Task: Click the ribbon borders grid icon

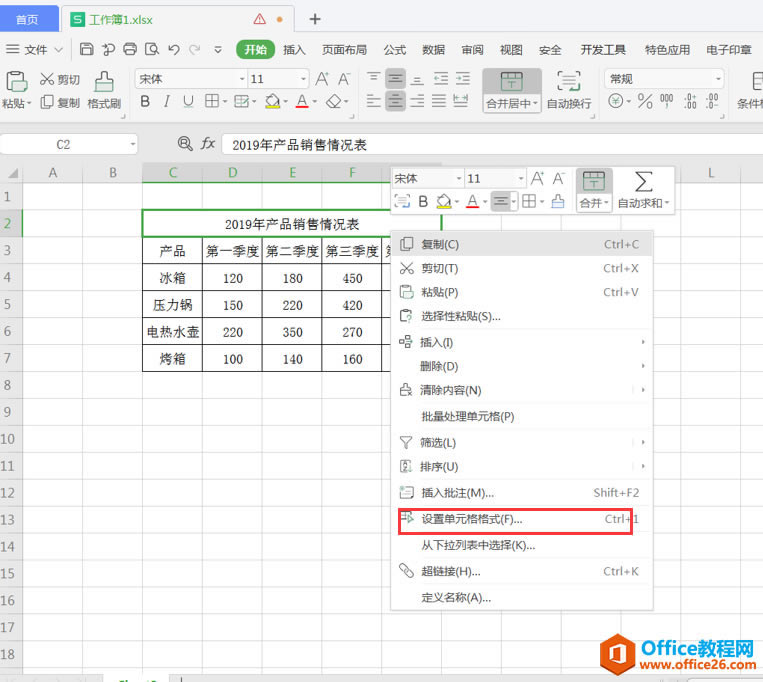Action: click(212, 101)
